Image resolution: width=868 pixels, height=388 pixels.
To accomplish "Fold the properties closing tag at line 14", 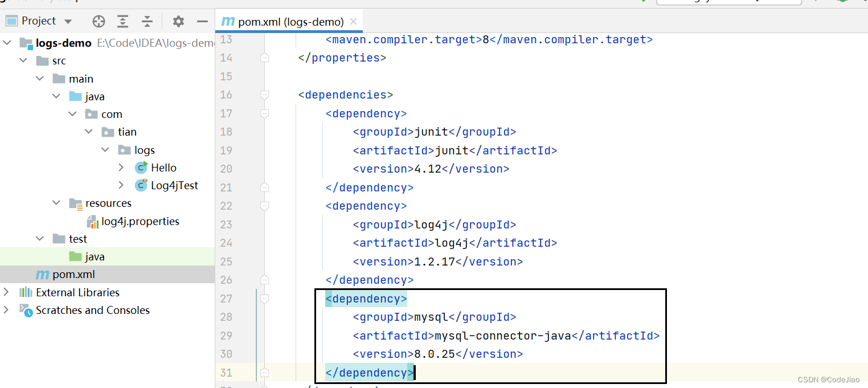I will [264, 58].
